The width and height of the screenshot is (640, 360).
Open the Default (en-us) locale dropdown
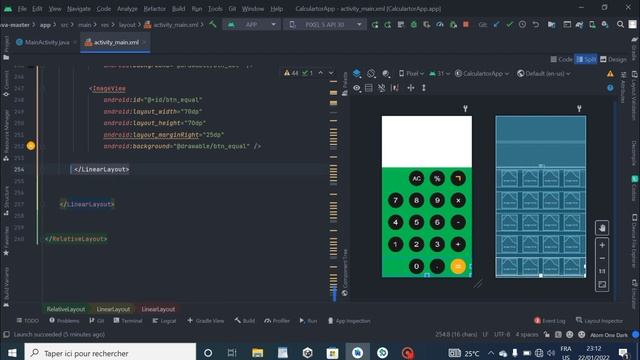[x=544, y=73]
